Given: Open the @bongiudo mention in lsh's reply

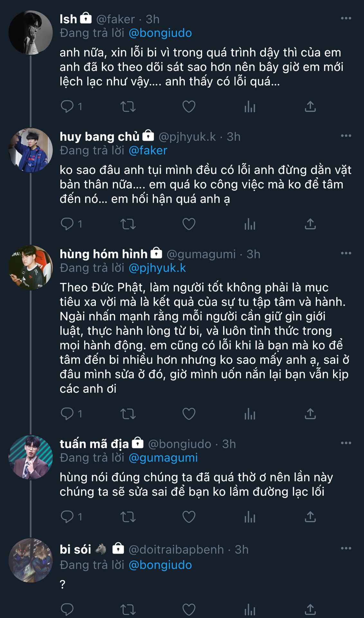Looking at the screenshot, I should (x=160, y=33).
